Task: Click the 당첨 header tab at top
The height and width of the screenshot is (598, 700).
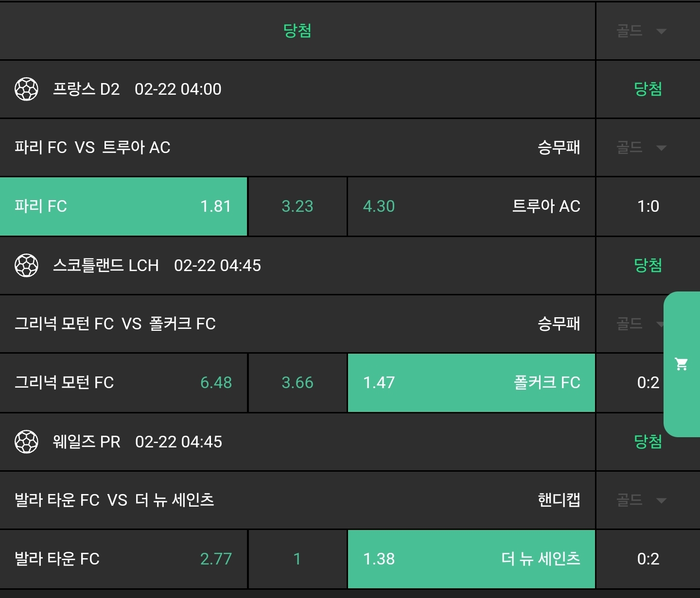Action: tap(297, 31)
